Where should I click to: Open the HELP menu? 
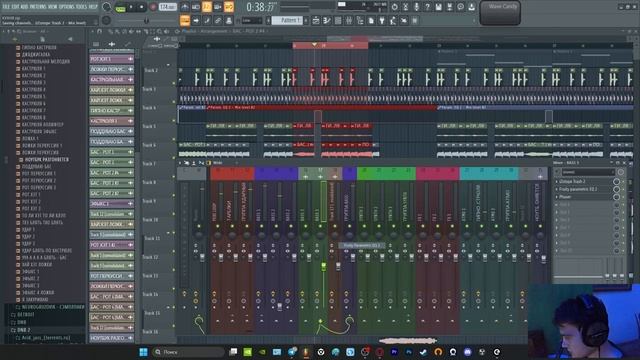click(93, 7)
